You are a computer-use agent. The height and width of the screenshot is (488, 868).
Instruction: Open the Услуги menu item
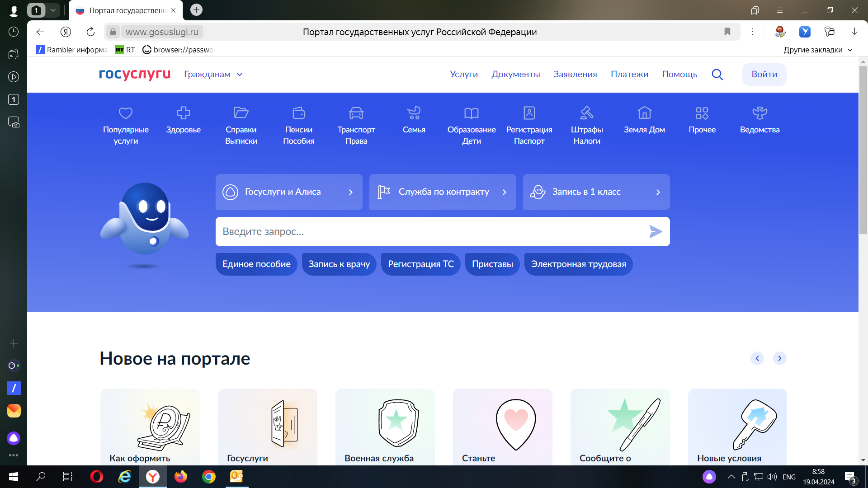point(463,75)
